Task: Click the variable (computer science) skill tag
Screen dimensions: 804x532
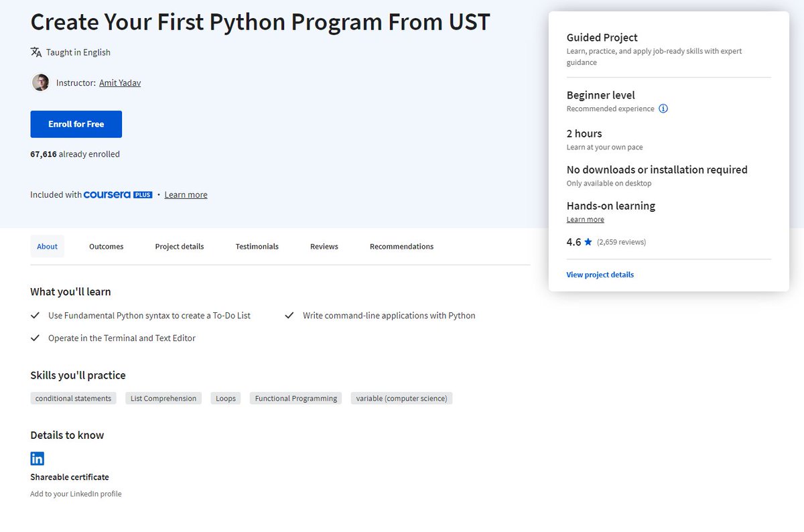Action: tap(402, 398)
